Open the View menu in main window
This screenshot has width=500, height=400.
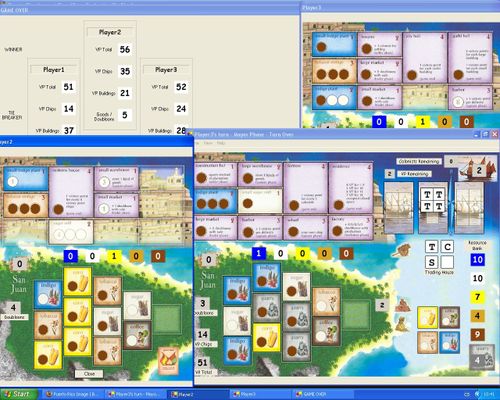208,143
